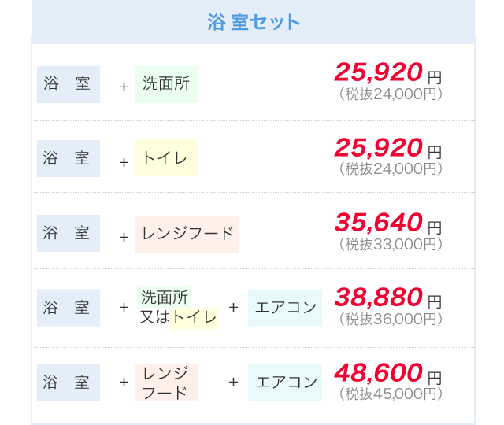Click the 48,600 円 price
Screen dimensions: 504x425
(379, 372)
